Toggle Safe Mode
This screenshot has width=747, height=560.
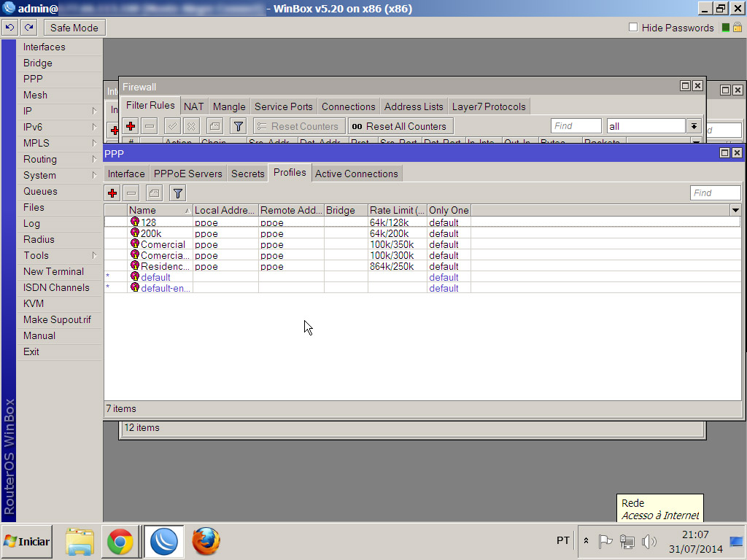point(74,28)
